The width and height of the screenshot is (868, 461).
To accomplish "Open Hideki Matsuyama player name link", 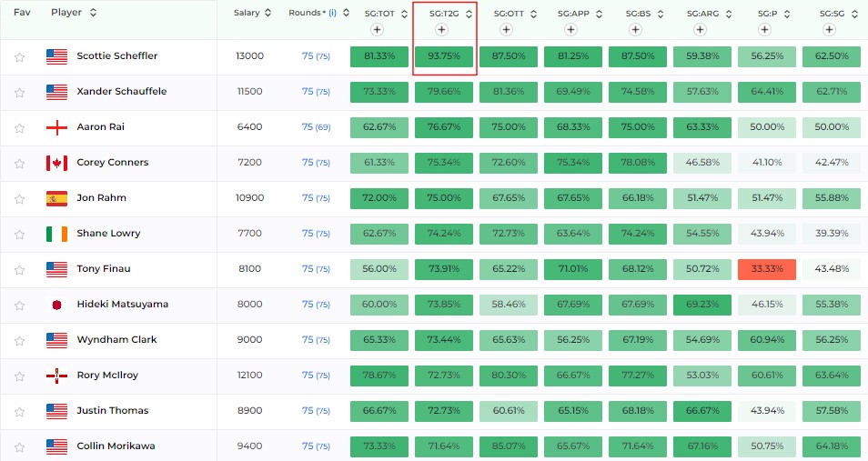I will tap(122, 305).
